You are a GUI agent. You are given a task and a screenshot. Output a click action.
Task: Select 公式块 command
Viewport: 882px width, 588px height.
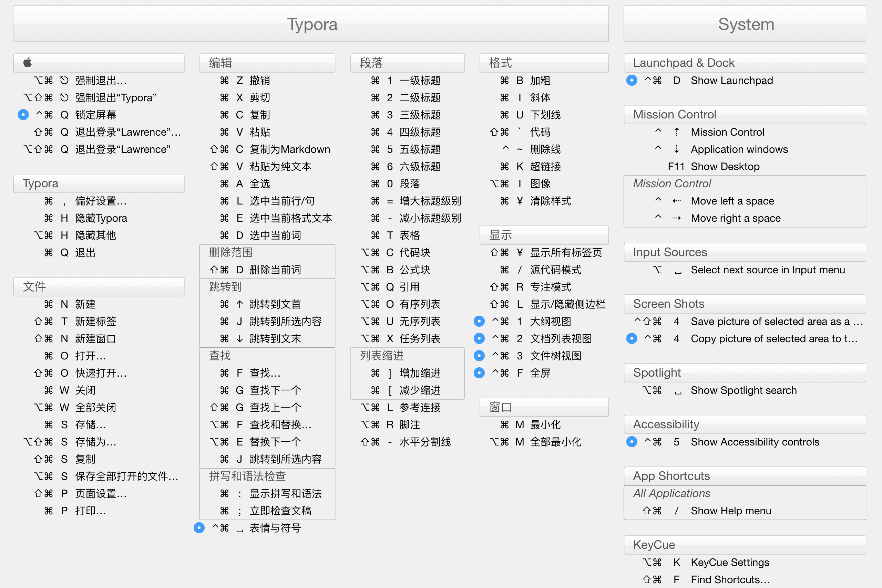[x=395, y=270]
